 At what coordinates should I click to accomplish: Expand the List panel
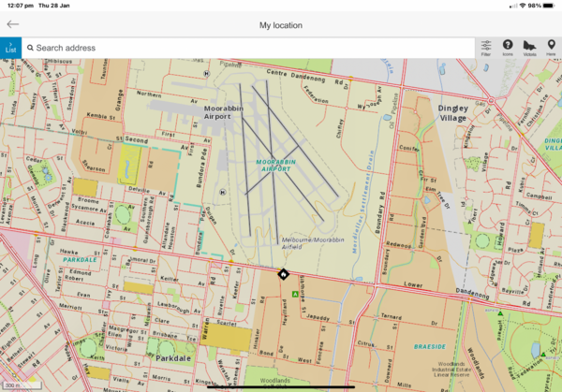10,48
